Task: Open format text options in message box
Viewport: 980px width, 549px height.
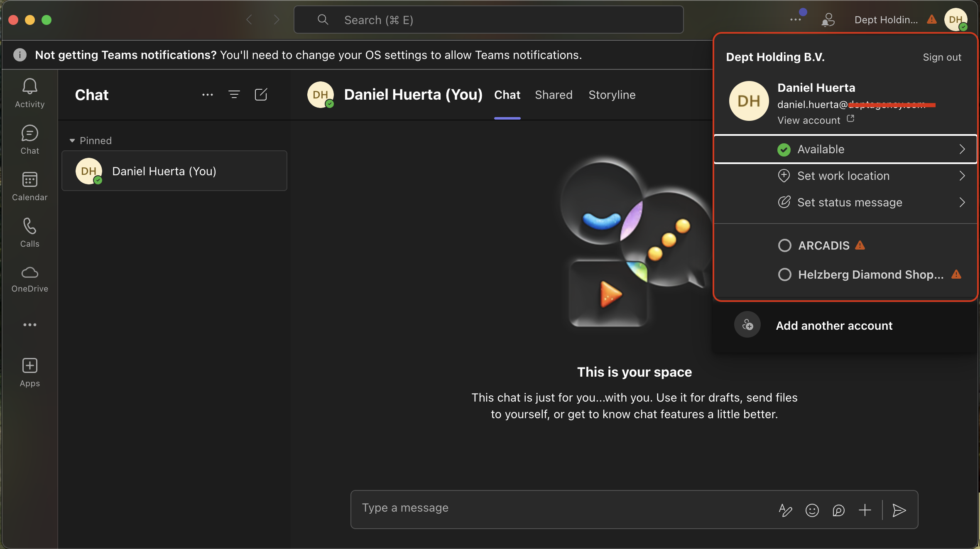Action: [x=785, y=510]
